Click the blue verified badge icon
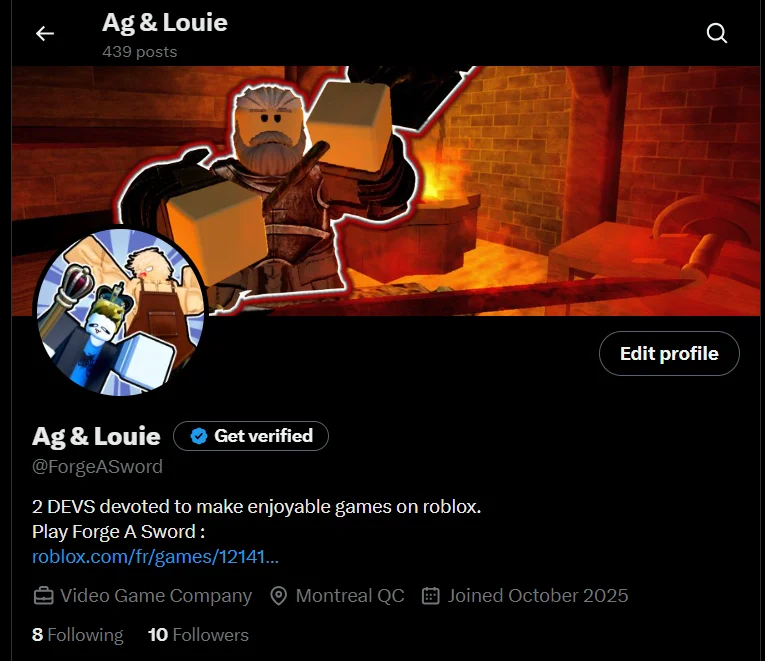The width and height of the screenshot is (765, 661). click(199, 436)
